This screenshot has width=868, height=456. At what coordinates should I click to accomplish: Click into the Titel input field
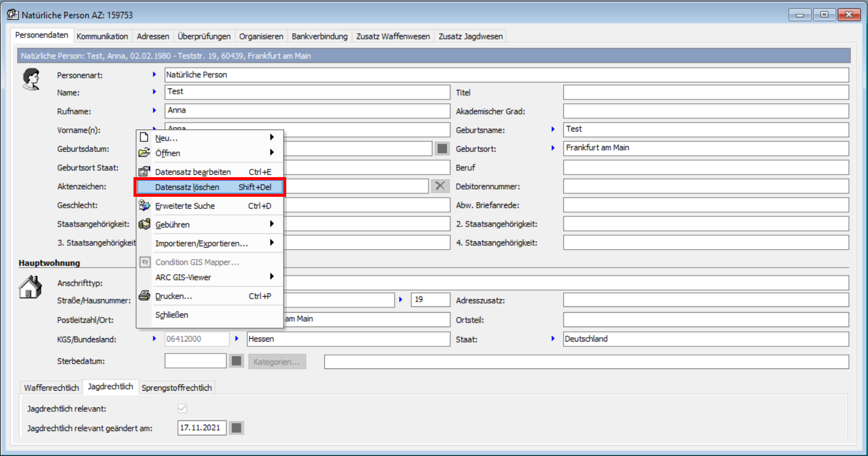coord(705,93)
